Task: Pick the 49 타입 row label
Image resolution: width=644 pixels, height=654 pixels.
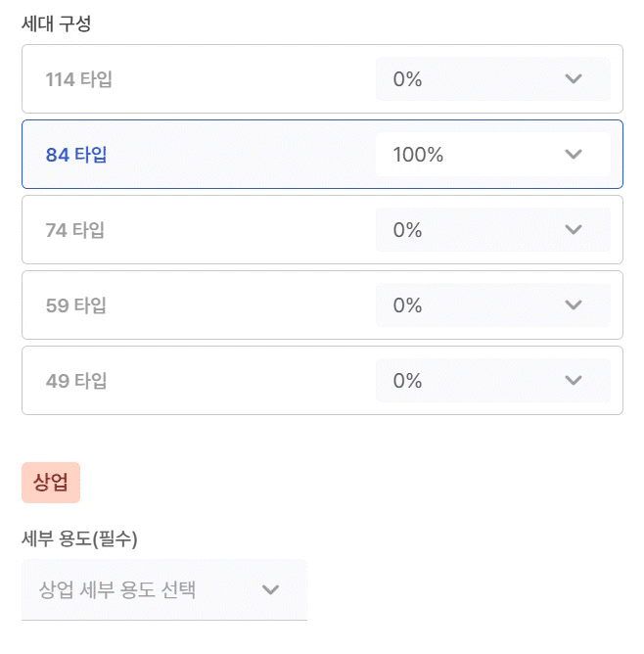Action: pos(76,381)
